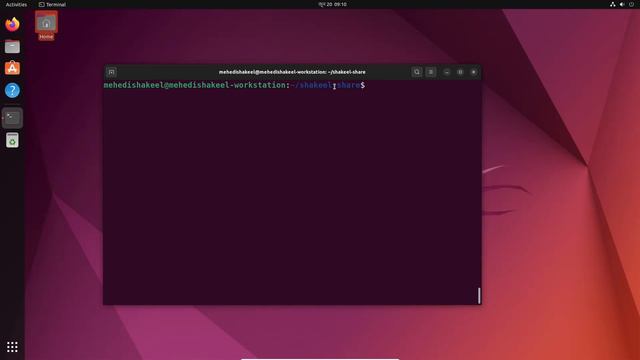
Task: Open the power menu icon
Action: (x=631, y=4)
